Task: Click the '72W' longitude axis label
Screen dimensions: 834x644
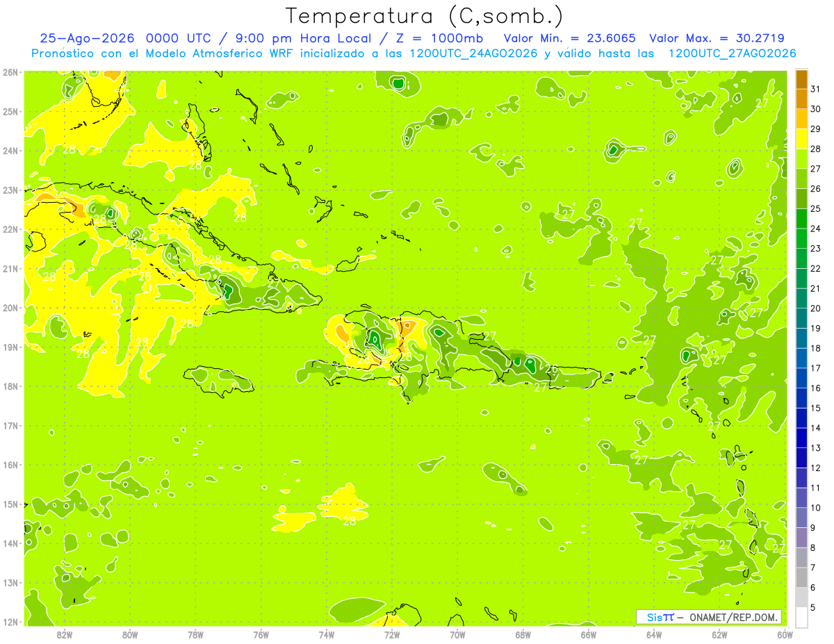Action: pos(392,634)
